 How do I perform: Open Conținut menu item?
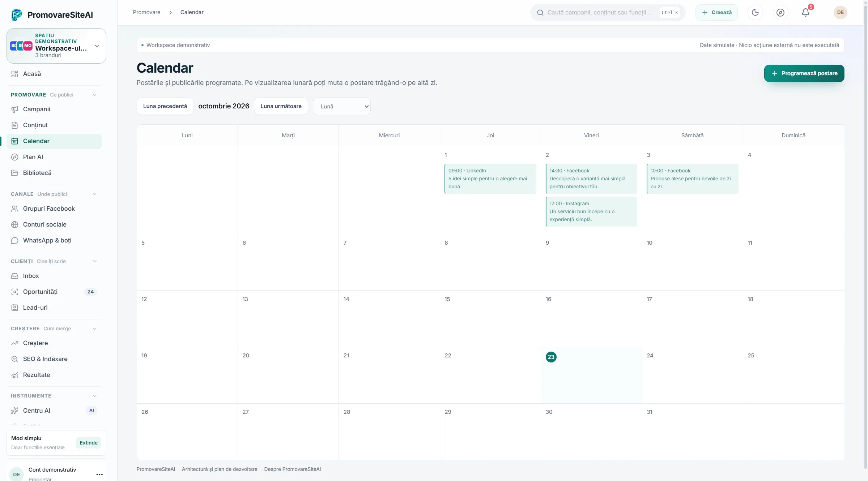pos(54,125)
